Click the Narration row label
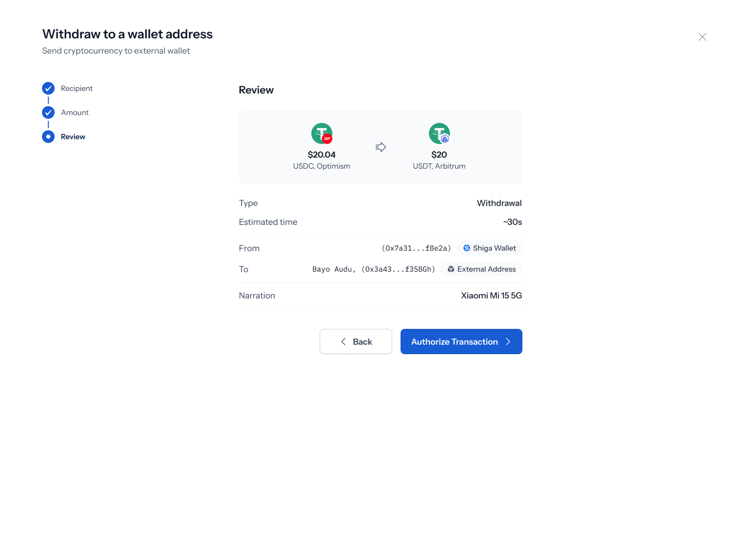756x538 pixels. point(257,295)
